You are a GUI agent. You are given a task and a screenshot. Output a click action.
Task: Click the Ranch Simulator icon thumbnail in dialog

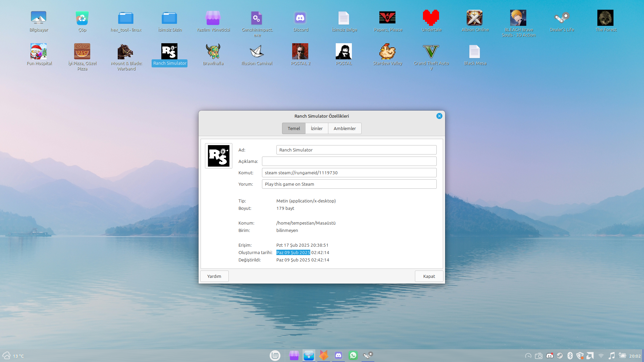pyautogui.click(x=219, y=156)
